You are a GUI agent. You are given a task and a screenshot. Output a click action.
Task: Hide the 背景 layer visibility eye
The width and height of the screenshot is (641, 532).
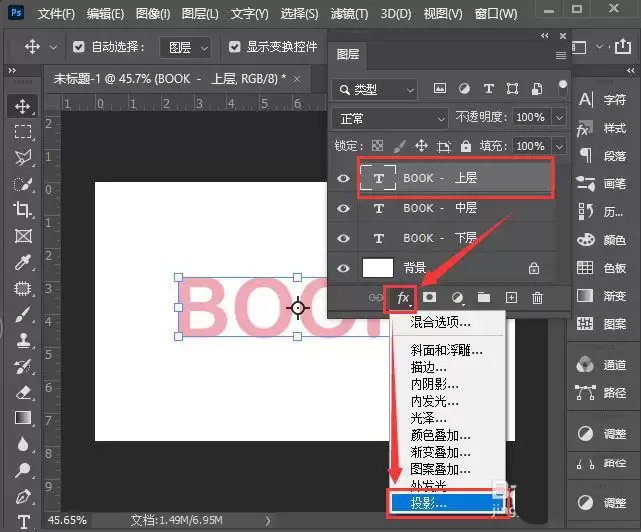[x=343, y=268]
